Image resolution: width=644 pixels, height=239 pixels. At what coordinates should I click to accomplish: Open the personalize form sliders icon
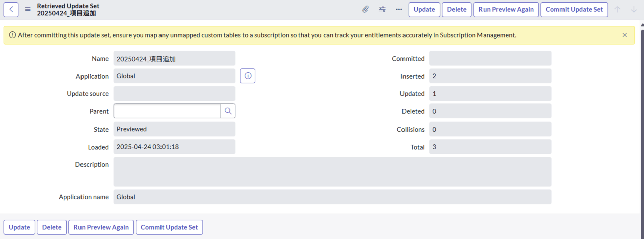pos(382,9)
